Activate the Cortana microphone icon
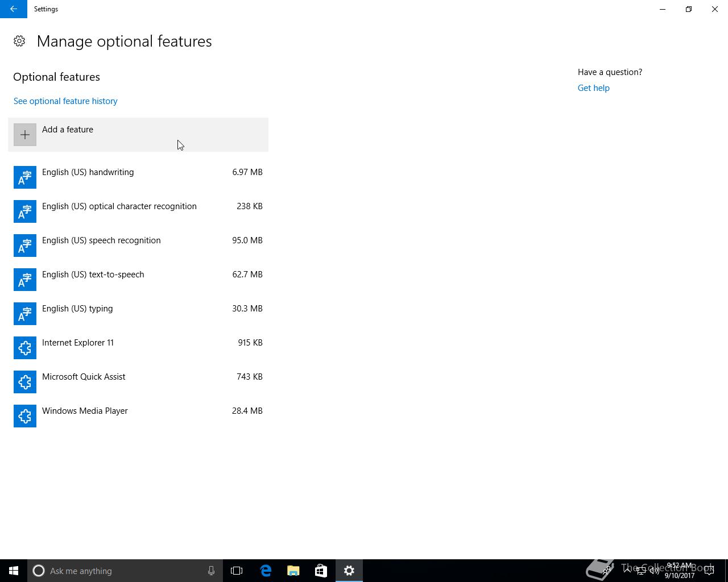 pos(211,571)
